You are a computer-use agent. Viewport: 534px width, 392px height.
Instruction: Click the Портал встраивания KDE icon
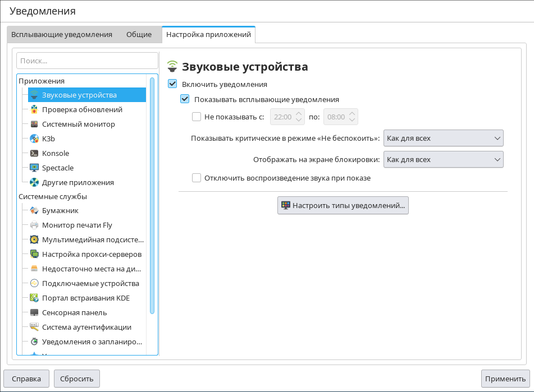tap(34, 298)
